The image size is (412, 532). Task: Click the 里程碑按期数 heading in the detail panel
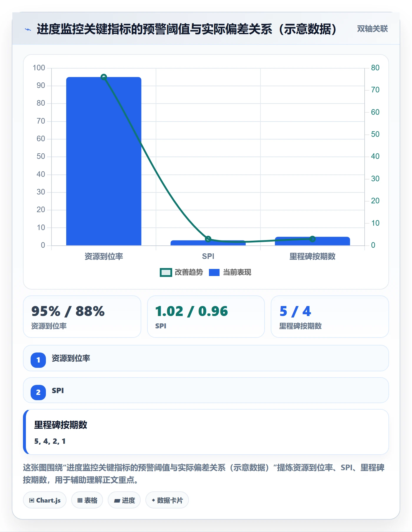(x=61, y=425)
